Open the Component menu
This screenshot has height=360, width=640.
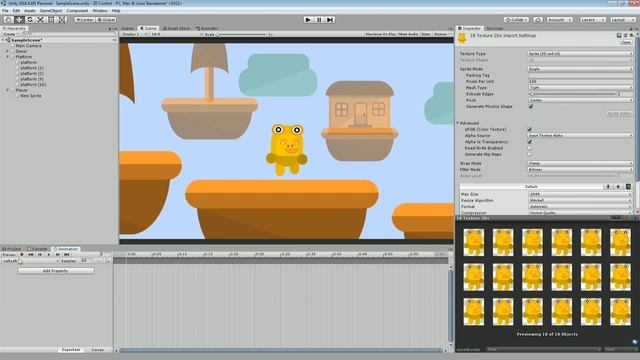(x=77, y=11)
